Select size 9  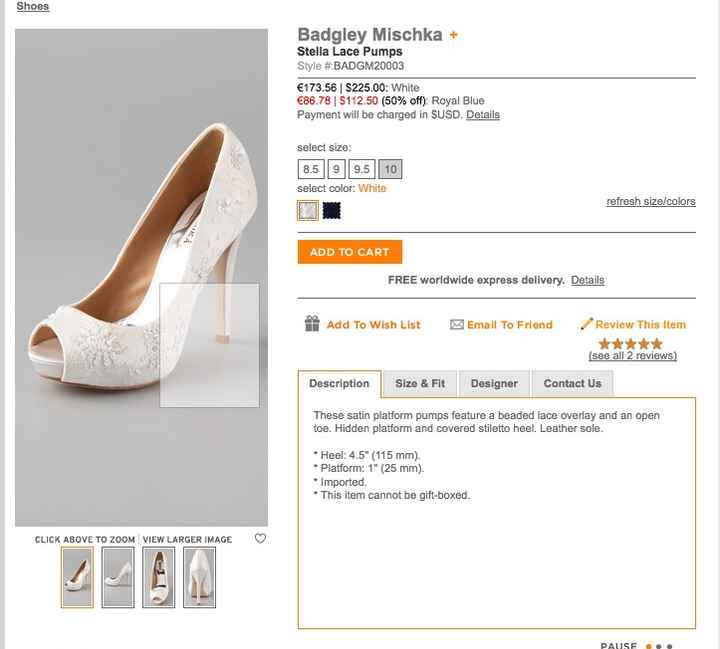tap(336, 169)
